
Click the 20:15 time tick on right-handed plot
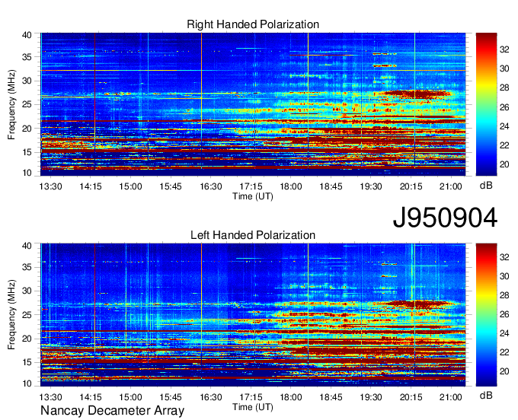pyautogui.click(x=411, y=186)
